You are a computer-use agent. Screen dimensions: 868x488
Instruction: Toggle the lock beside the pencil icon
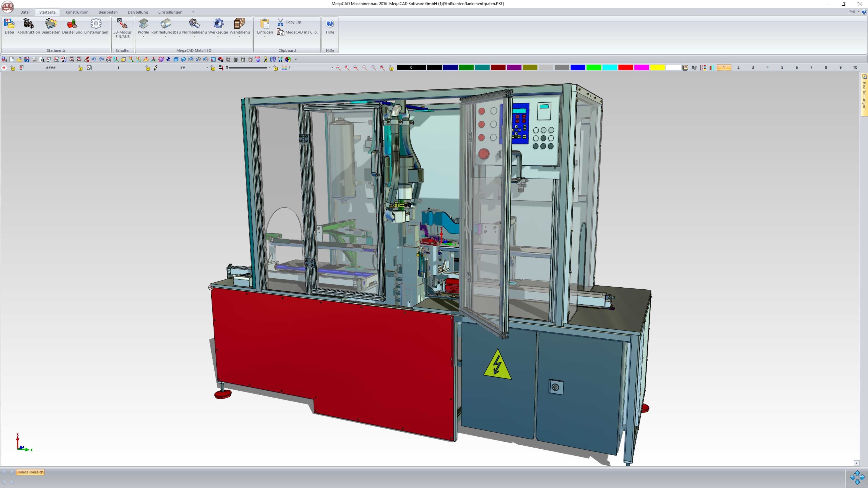148,68
